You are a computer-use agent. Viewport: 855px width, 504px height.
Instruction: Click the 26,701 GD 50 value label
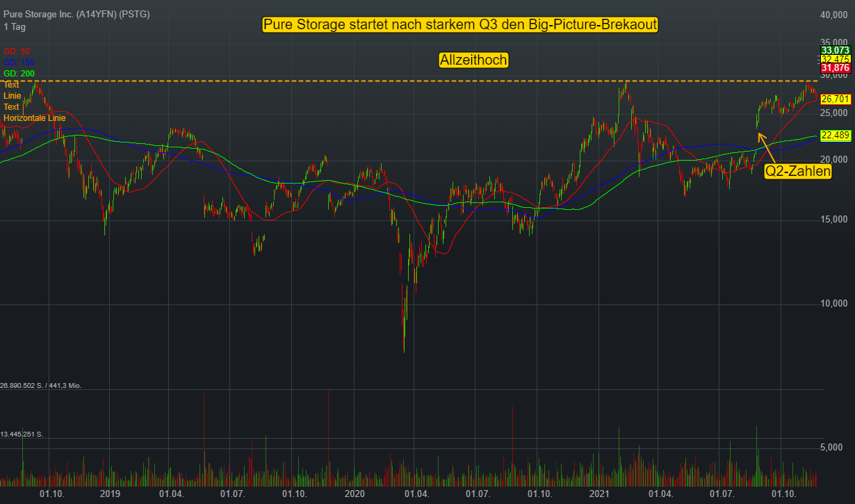(836, 99)
